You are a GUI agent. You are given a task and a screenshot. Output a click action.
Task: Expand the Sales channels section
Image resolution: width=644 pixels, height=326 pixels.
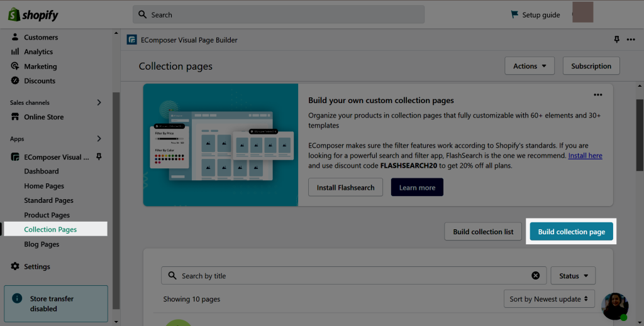[x=99, y=102]
